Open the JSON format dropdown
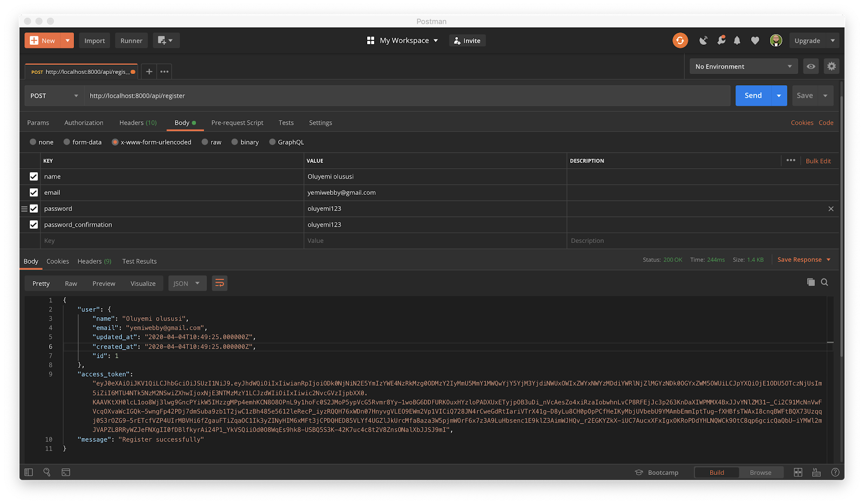The height and width of the screenshot is (504, 864). 187,283
